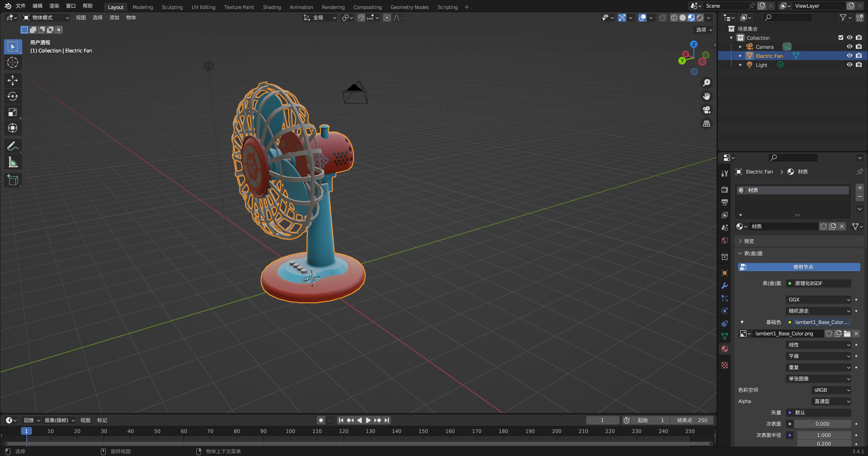Adjust the subsurface 0.000 slider

[x=822, y=424]
